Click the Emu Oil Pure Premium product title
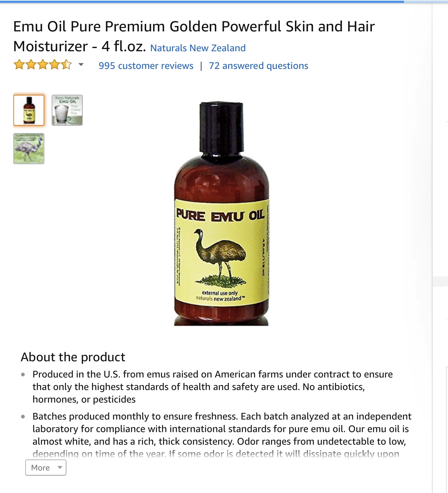The image size is (448, 493). [x=194, y=36]
